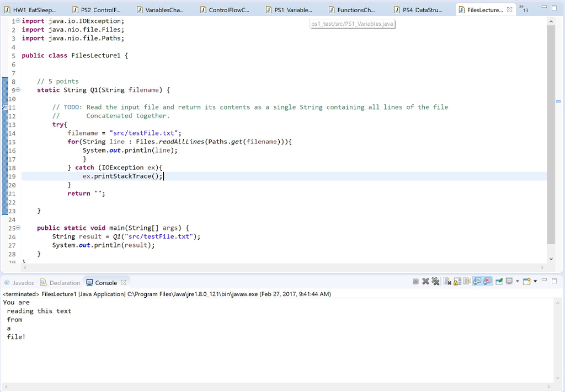This screenshot has height=392, width=565.
Task: Collapse the Q1 method at line 9
Action: [x=17, y=89]
